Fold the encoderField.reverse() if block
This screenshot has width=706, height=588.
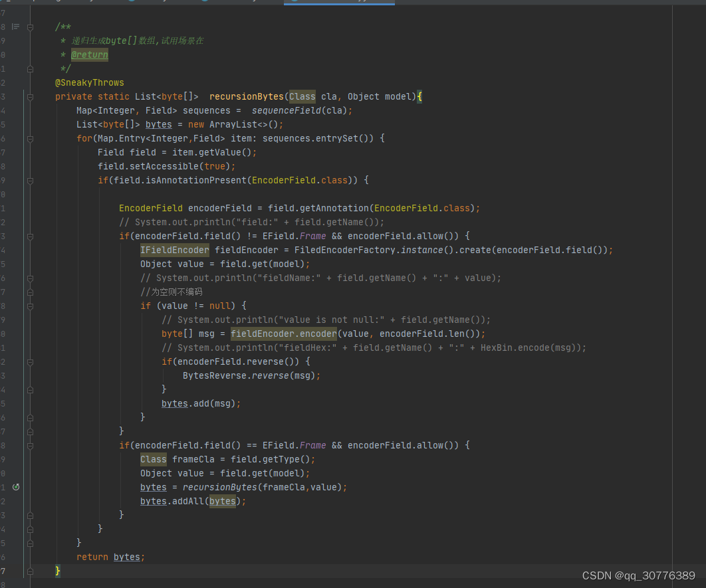click(30, 362)
